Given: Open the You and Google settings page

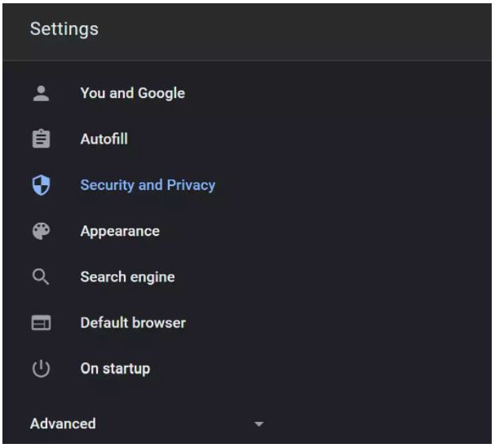Looking at the screenshot, I should (132, 93).
